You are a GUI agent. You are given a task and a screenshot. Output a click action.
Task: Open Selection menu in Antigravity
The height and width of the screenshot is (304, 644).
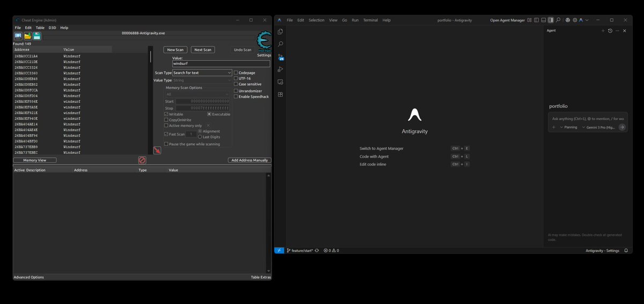(317, 20)
